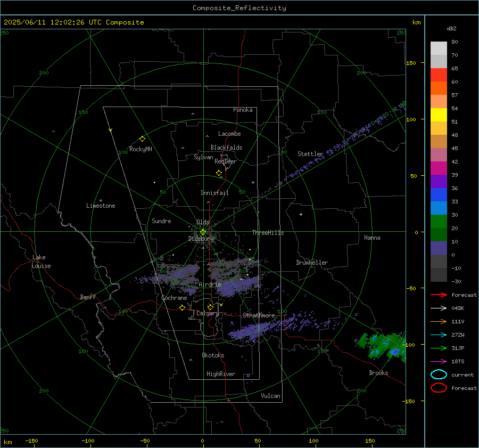Click the yellow diamond at radar center near Olds

203,232
